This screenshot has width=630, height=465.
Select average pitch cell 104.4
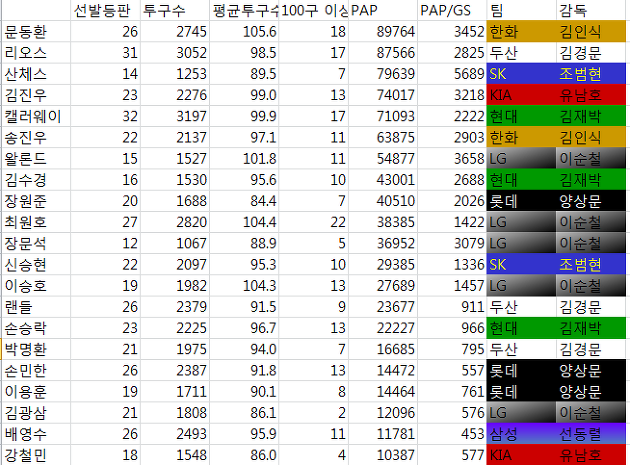pos(244,222)
